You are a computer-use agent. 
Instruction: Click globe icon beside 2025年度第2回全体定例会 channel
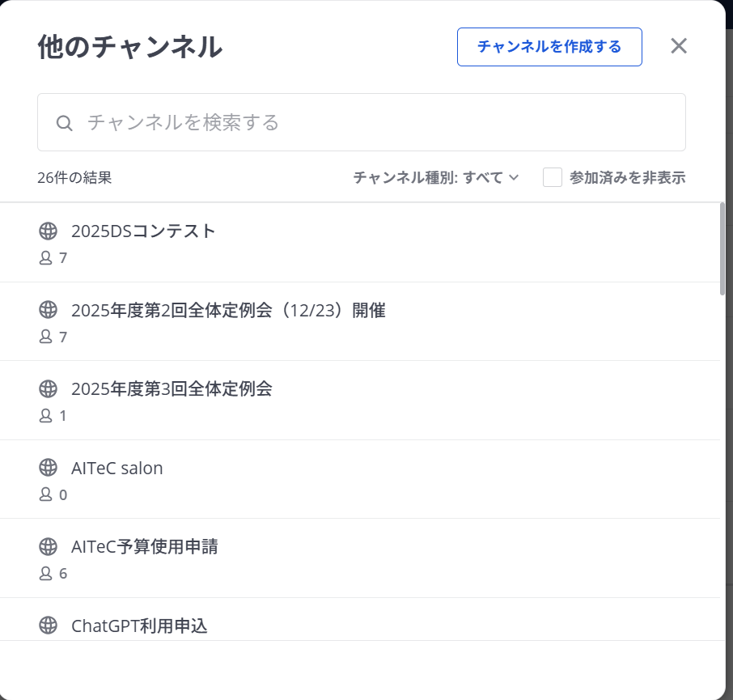(x=48, y=310)
